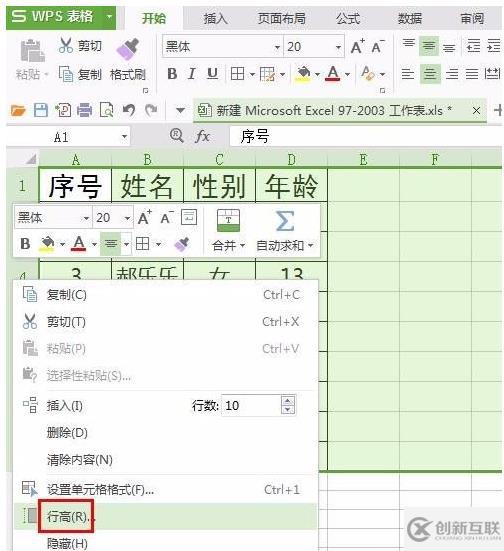Click the ribbon fill color bucket
The width and height of the screenshot is (504, 551).
coord(303,74)
